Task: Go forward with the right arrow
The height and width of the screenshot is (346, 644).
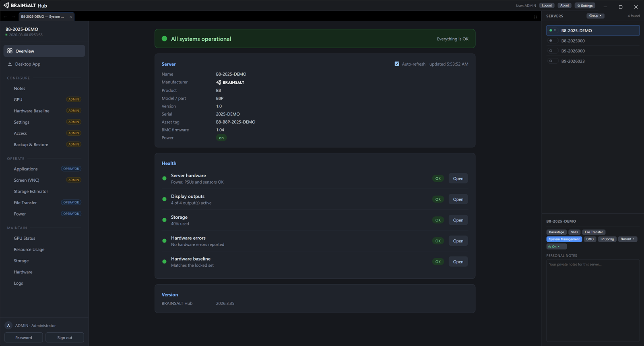Action: pyautogui.click(x=13, y=17)
